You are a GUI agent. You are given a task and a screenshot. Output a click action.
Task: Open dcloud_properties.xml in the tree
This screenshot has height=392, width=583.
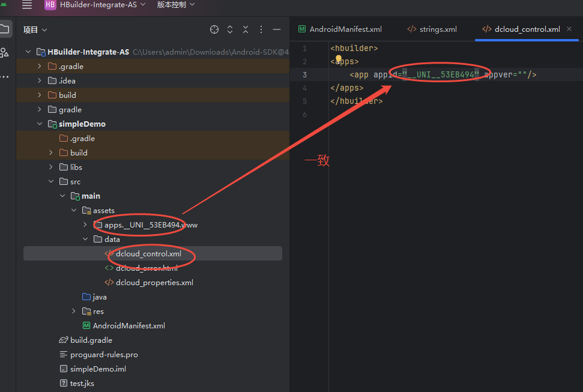[x=149, y=282]
